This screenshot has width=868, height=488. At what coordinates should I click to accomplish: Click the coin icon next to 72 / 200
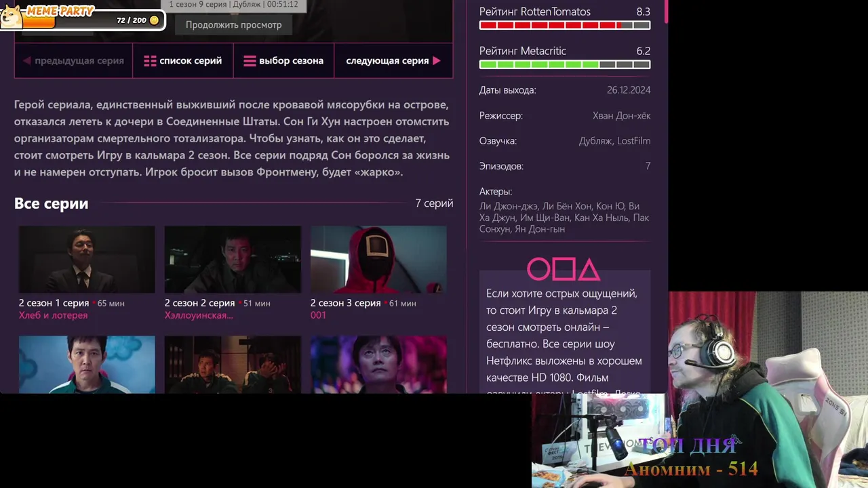click(x=154, y=20)
